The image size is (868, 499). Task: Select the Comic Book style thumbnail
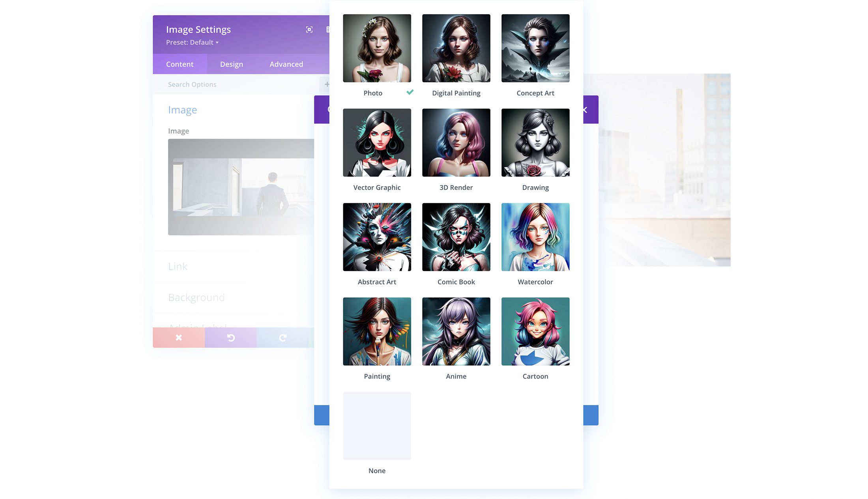(456, 237)
